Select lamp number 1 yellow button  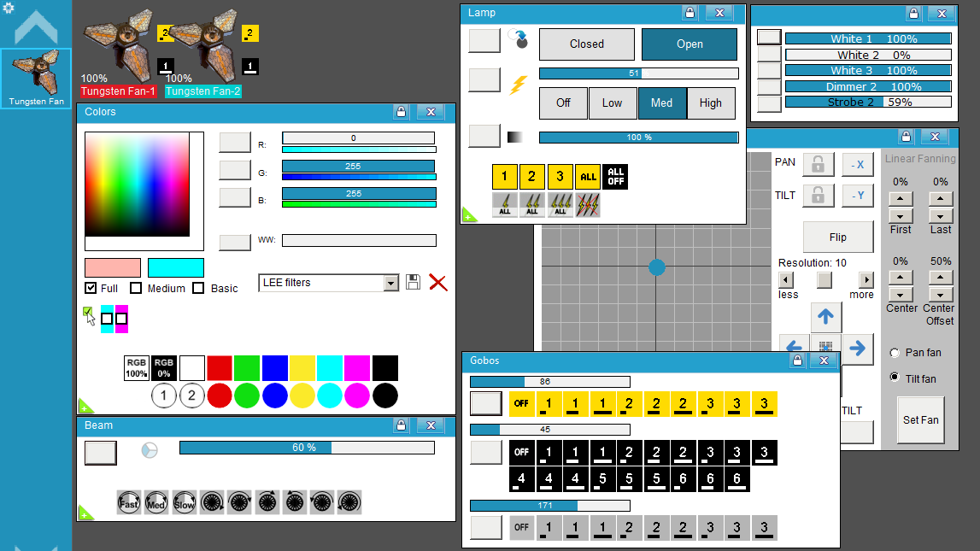[x=504, y=177]
